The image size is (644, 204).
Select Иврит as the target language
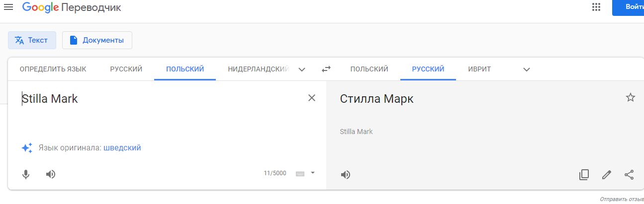click(x=479, y=69)
